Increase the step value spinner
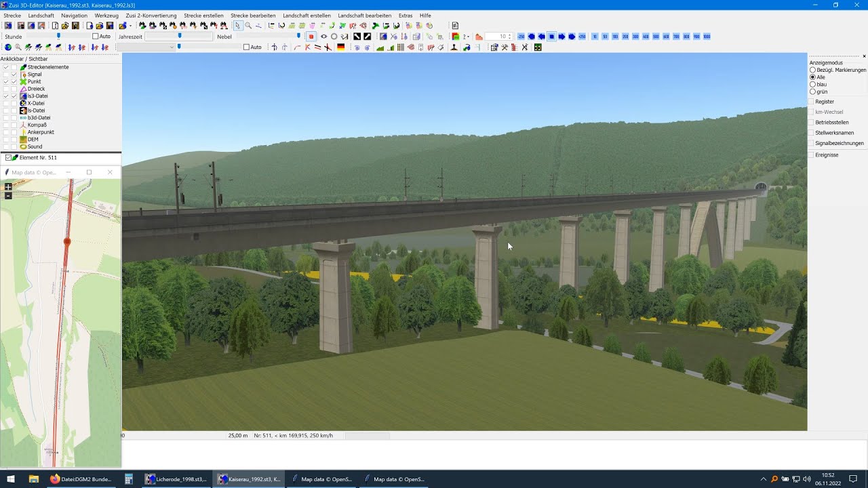 pos(510,35)
